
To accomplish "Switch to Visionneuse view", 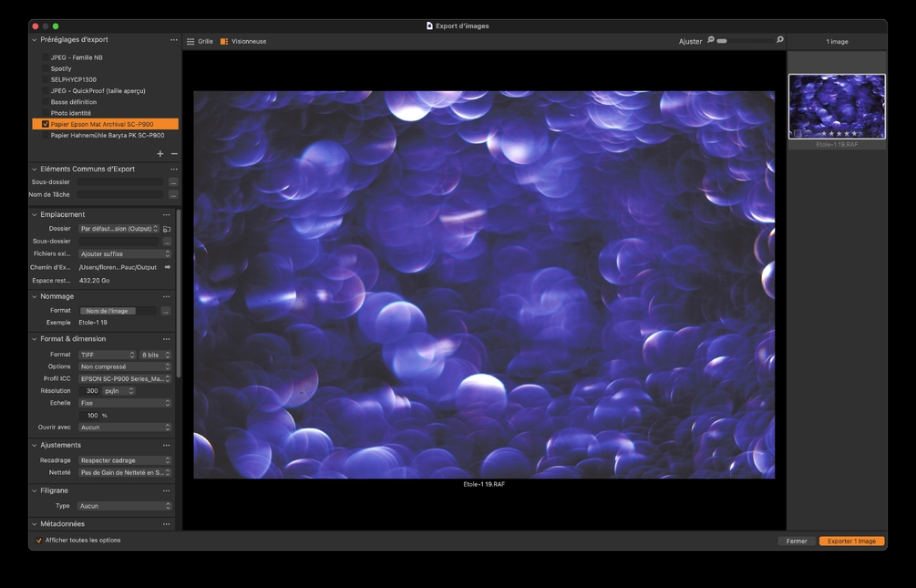I will 243,41.
